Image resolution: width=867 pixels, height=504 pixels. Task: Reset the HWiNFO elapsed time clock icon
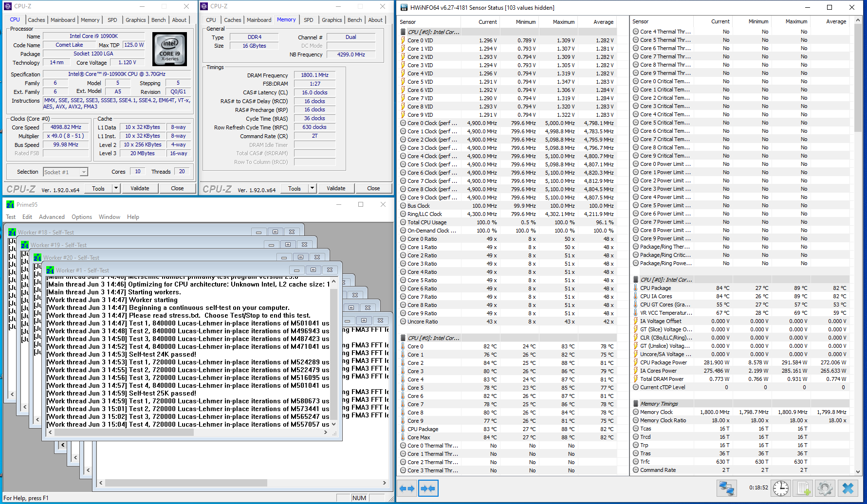coord(780,488)
